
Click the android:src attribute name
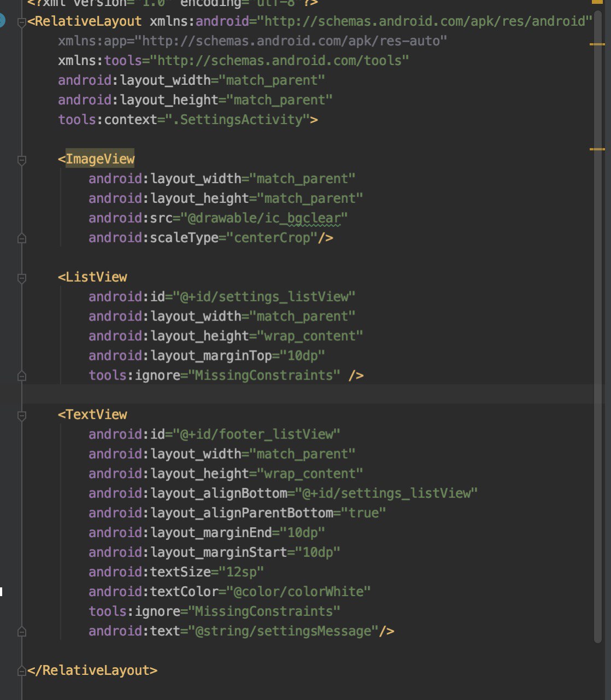131,218
